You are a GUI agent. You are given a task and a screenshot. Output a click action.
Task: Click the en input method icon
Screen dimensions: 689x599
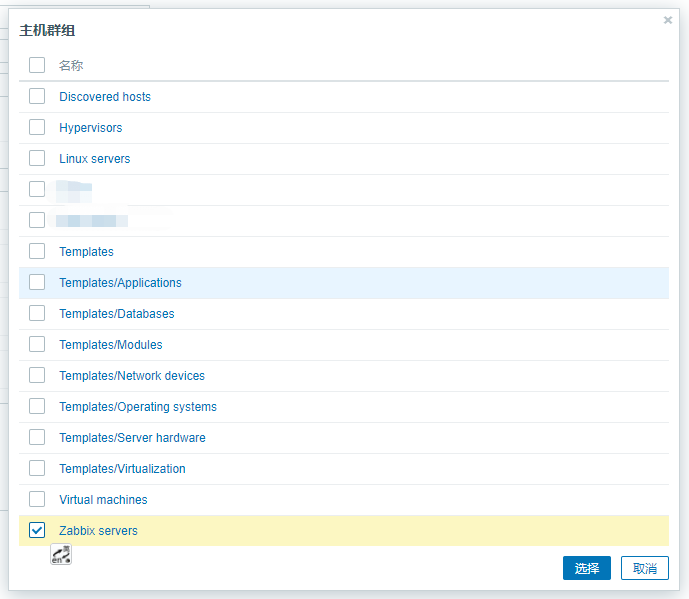point(61,554)
